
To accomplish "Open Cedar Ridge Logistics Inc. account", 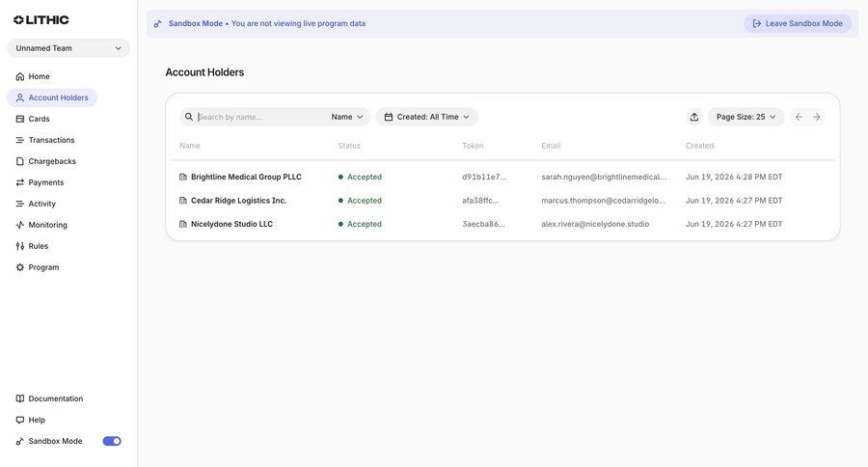I will (238, 201).
